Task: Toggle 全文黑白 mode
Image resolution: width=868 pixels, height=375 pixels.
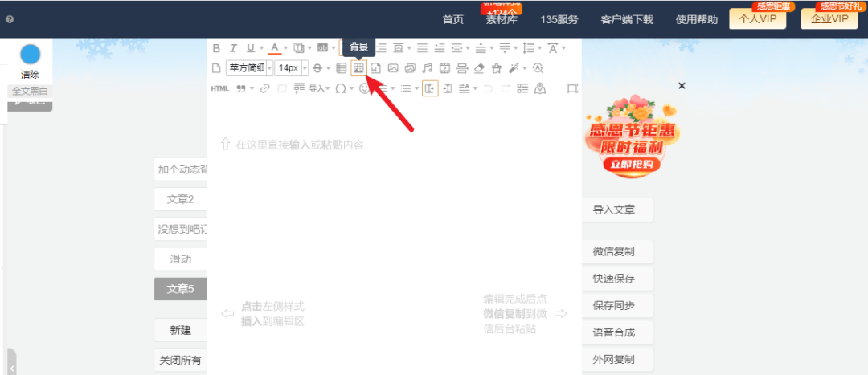Action: 30,92
